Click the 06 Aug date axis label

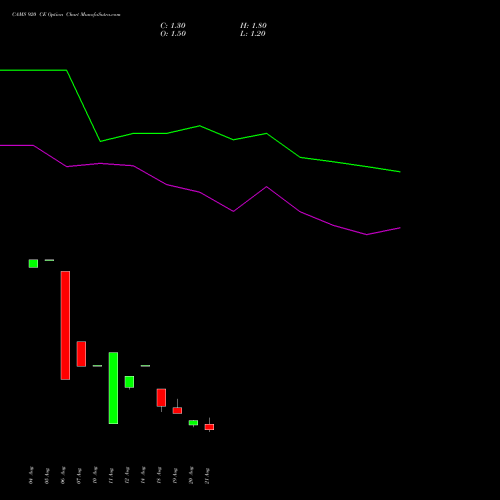[x=63, y=475]
